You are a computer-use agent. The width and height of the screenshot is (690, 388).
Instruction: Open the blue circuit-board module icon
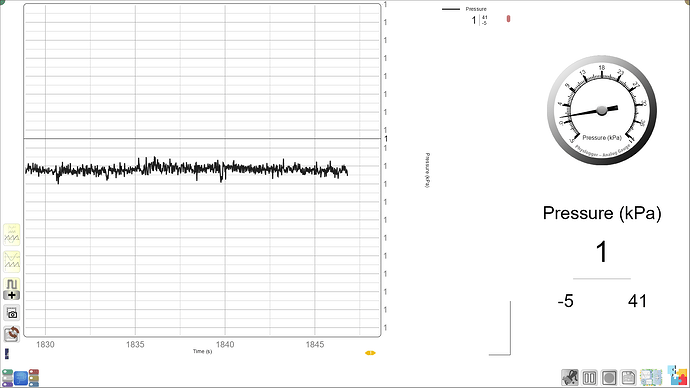(x=21, y=378)
